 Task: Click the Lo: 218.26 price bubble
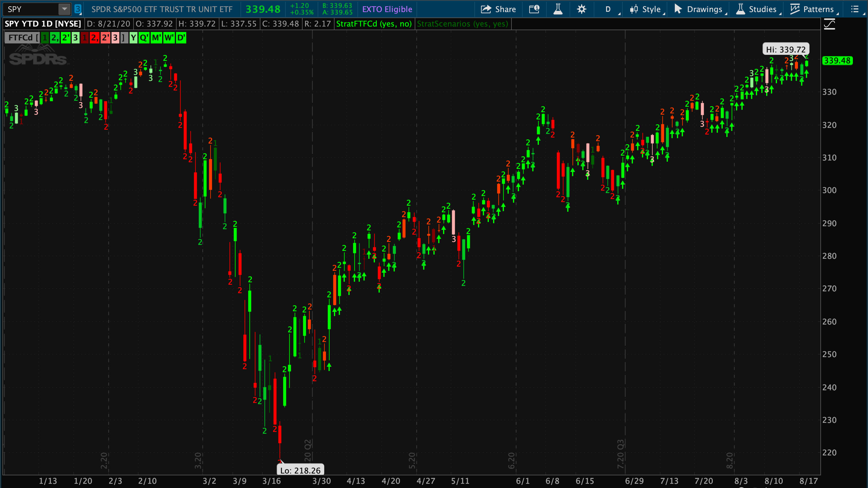click(300, 470)
